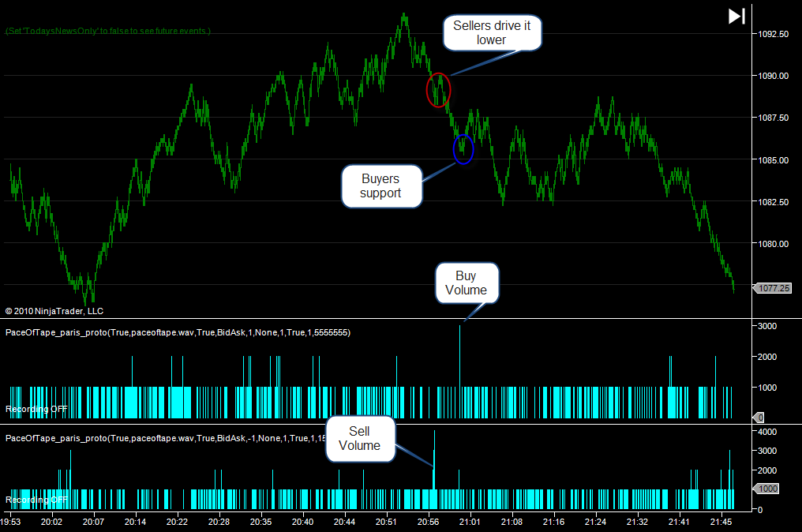Click the 21:24 time axis label
The width and height of the screenshot is (802, 532).
[595, 522]
